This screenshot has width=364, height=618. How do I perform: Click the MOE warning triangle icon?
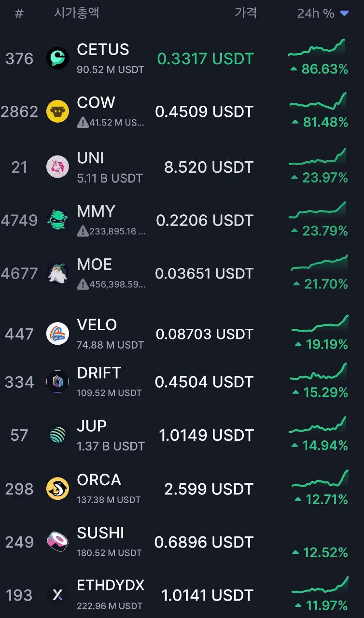[83, 284]
